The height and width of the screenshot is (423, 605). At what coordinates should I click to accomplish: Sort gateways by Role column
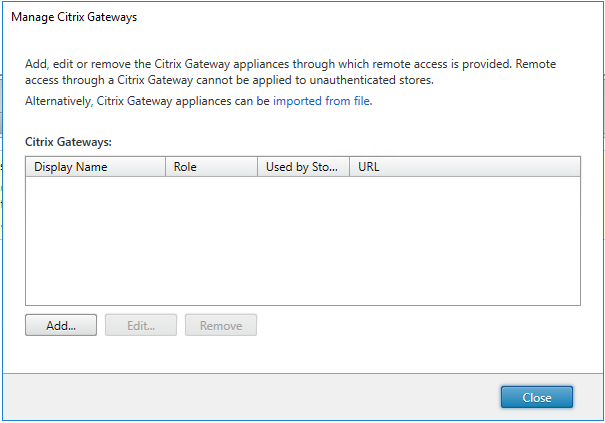[x=210, y=167]
